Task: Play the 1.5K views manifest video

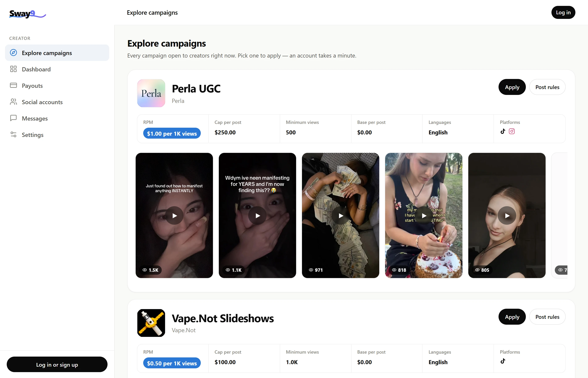Action: pos(174,215)
